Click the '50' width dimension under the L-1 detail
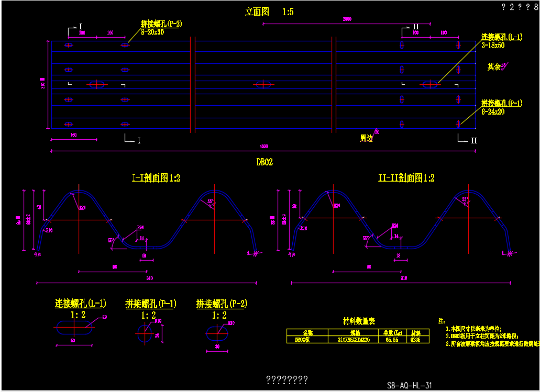 pos(73,341)
